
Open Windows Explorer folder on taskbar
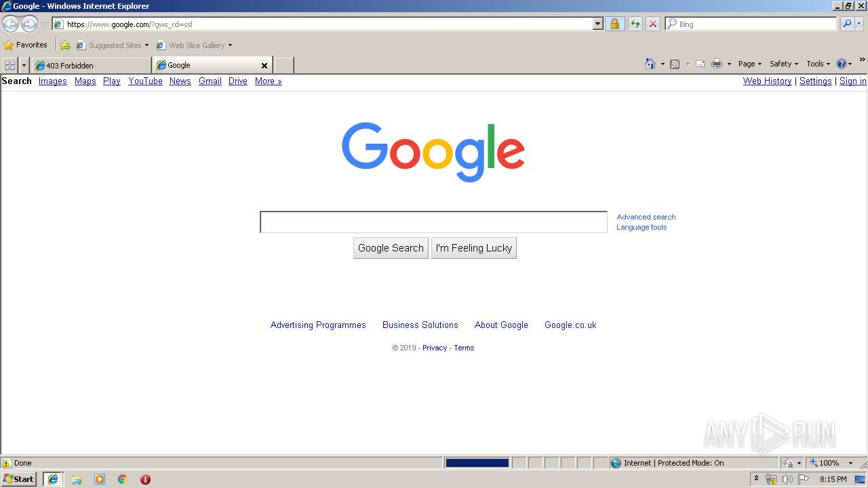[x=77, y=479]
